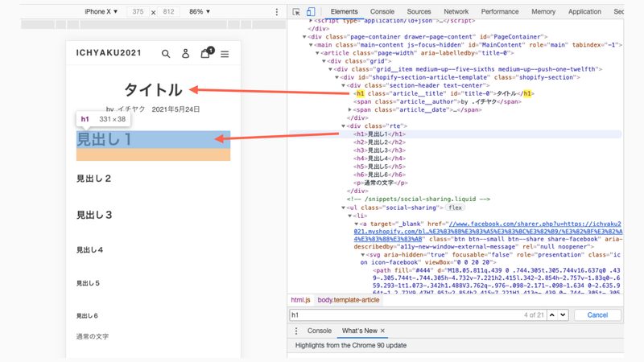Select the span article__author row
Image resolution: width=644 pixels, height=362 pixels.
click(x=437, y=102)
